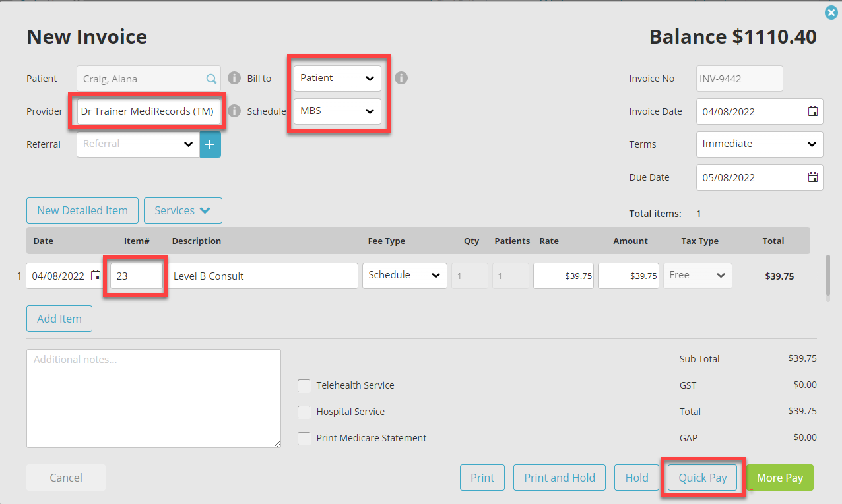Open the Tax Type Free dropdown
Screen dimensions: 842x504
click(697, 275)
